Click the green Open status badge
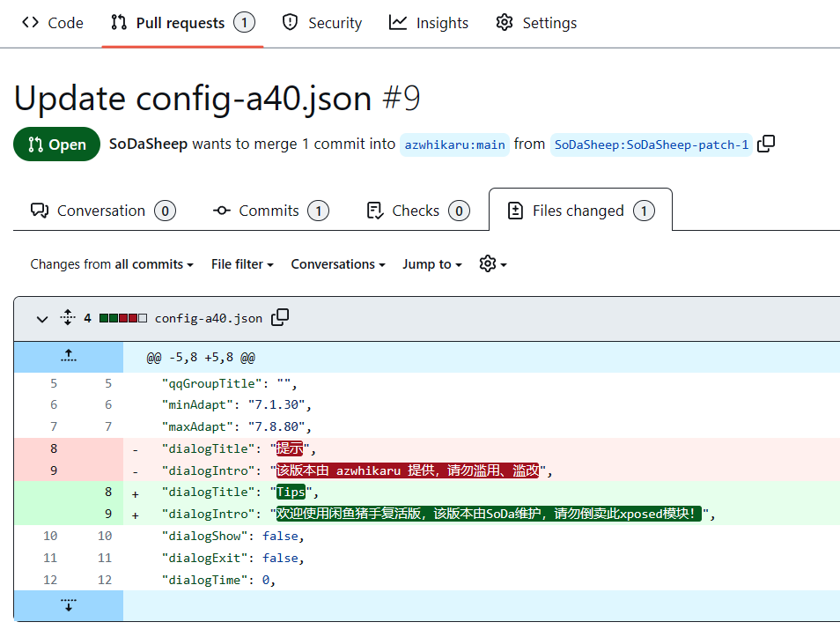The height and width of the screenshot is (637, 840). click(x=56, y=144)
